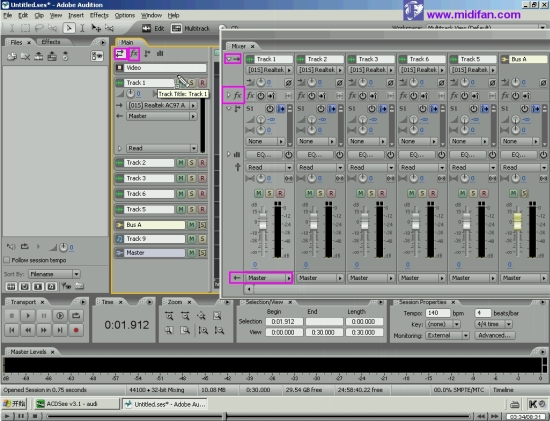
Task: Open Key (none) dropdown
Action: pyautogui.click(x=443, y=324)
